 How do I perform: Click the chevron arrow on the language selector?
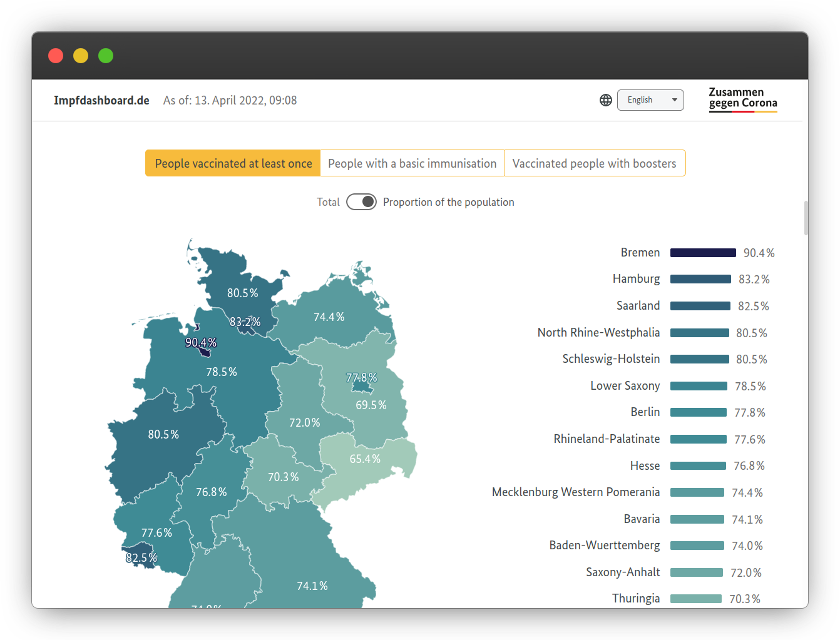click(675, 99)
